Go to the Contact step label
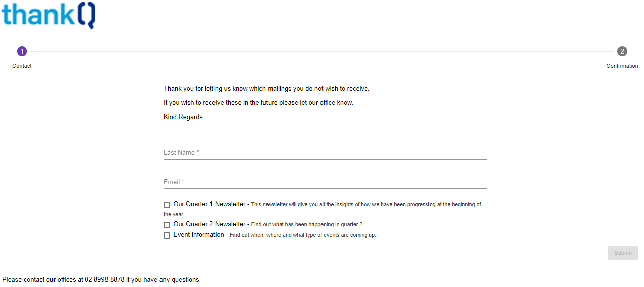This screenshot has height=287, width=644. tap(22, 66)
